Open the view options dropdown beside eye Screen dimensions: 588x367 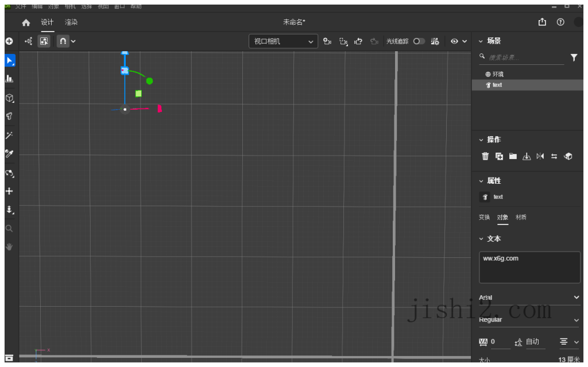click(465, 41)
